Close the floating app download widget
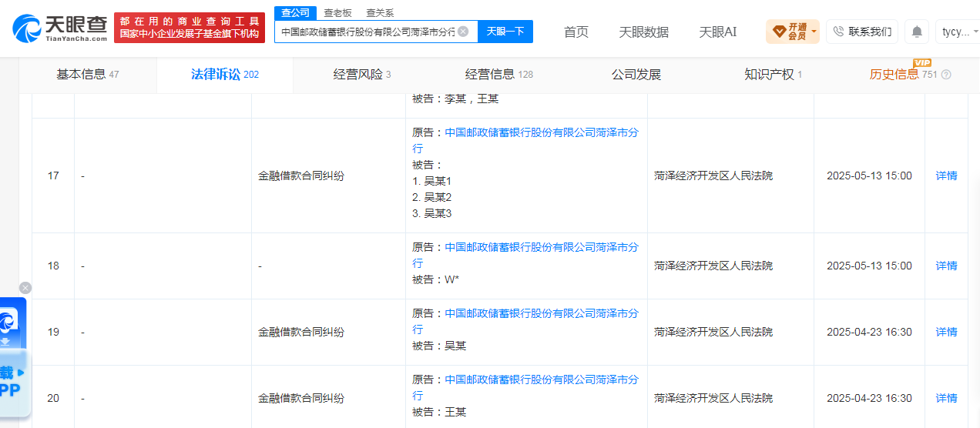This screenshot has height=428, width=980. click(x=25, y=288)
